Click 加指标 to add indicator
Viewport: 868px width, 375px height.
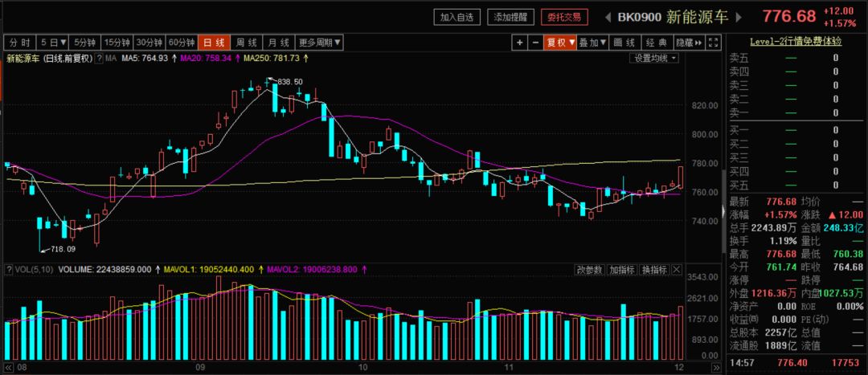tap(621, 270)
